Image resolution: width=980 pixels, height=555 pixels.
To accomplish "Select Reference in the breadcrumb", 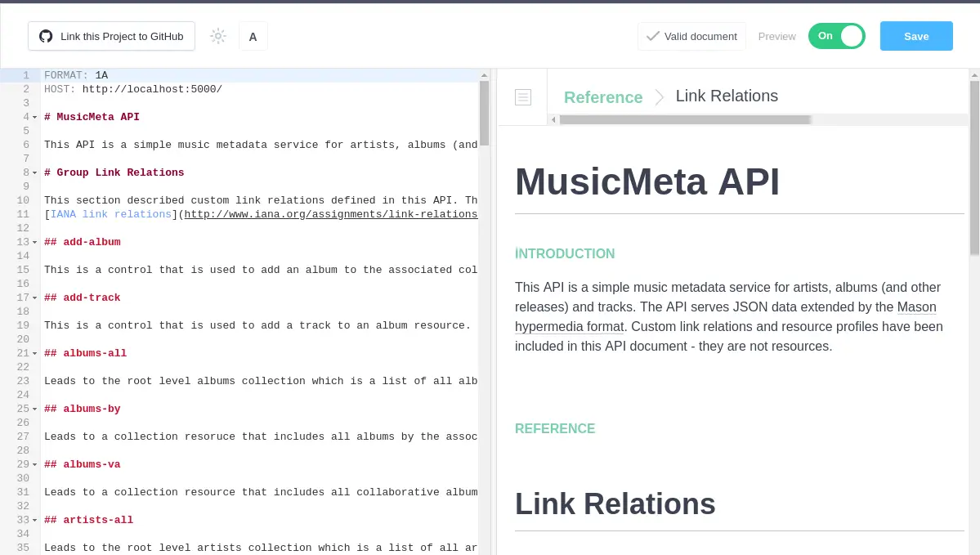I will pos(603,96).
